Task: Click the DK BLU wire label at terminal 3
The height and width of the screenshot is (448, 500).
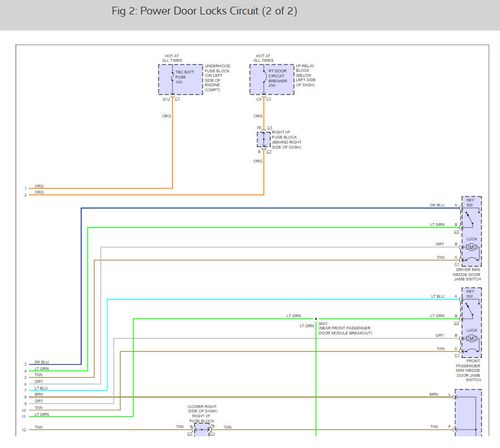Action: tap(42, 362)
